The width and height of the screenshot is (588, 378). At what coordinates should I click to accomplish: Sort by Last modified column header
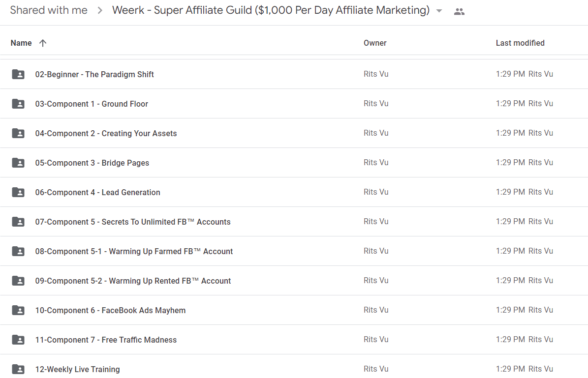point(520,43)
